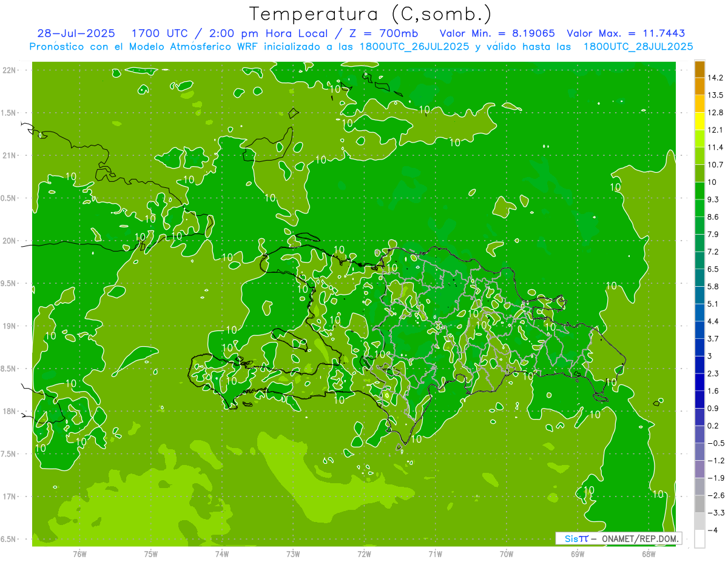
Task: Click the 0.2 color scale label
Action: coord(714,426)
